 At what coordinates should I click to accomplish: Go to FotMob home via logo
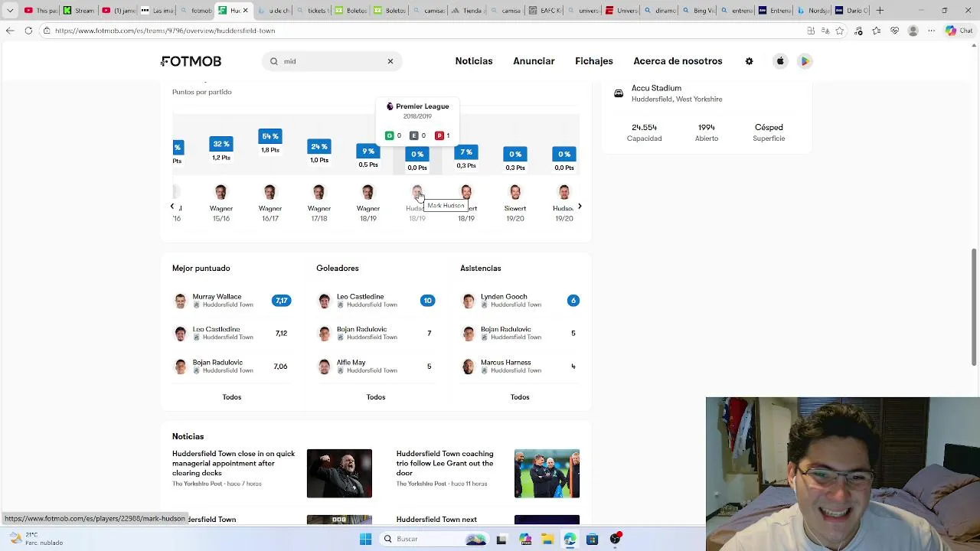(191, 61)
